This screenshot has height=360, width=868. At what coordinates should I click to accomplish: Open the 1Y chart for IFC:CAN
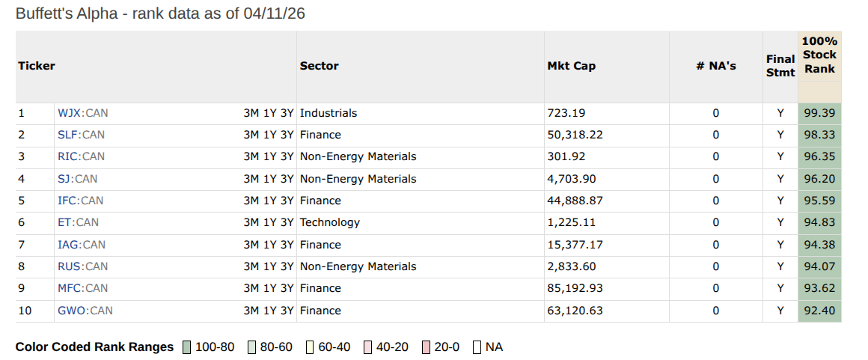(269, 201)
